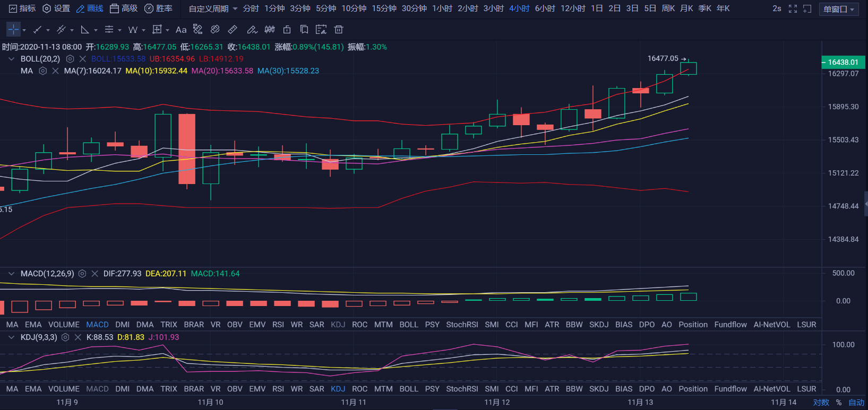Viewport: 868px width, 410px height.
Task: Click the current price label 16438.01
Action: [843, 62]
